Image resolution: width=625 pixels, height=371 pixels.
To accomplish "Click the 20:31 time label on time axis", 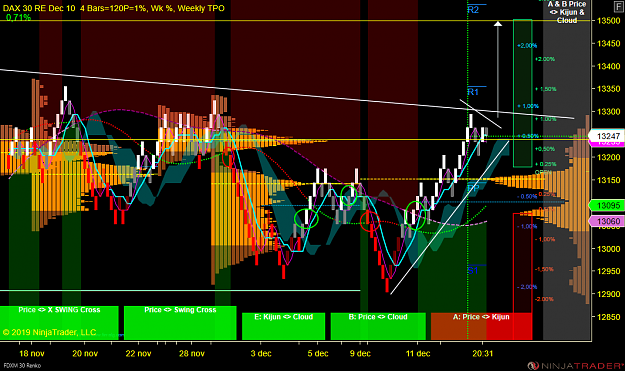I will (x=483, y=353).
